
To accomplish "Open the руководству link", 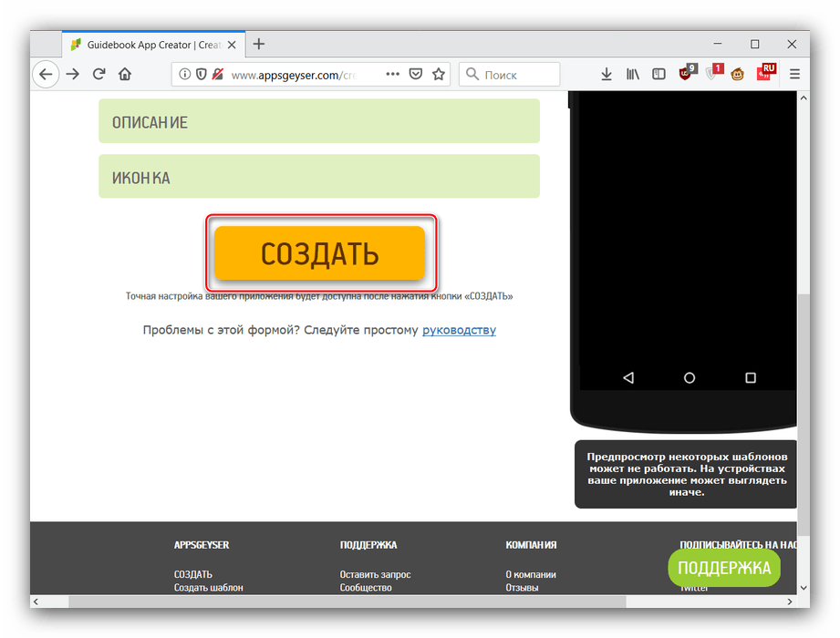I will [x=459, y=330].
